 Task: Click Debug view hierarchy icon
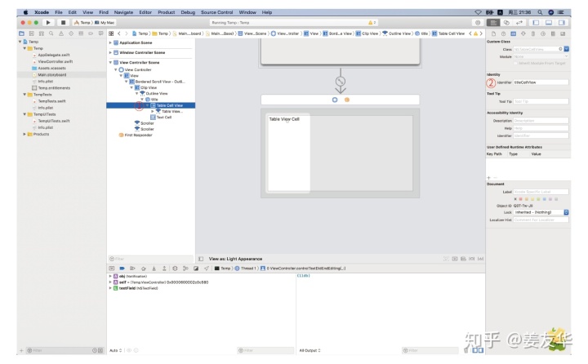175,269
